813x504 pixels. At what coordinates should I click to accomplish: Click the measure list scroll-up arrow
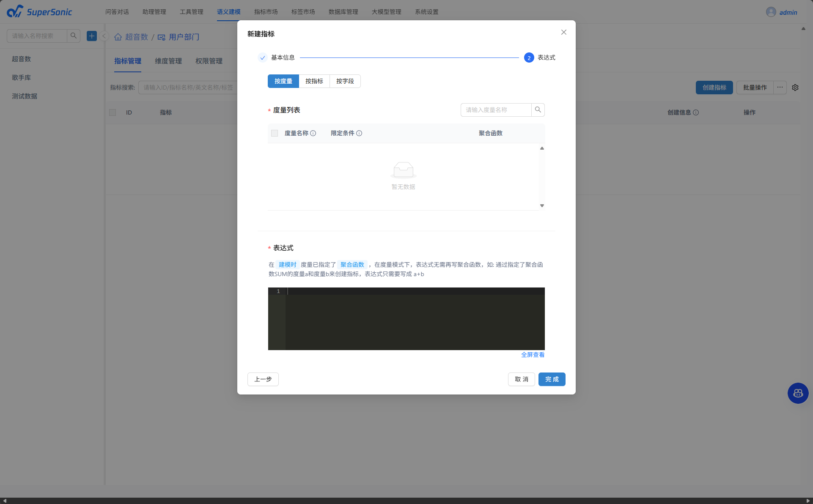542,148
